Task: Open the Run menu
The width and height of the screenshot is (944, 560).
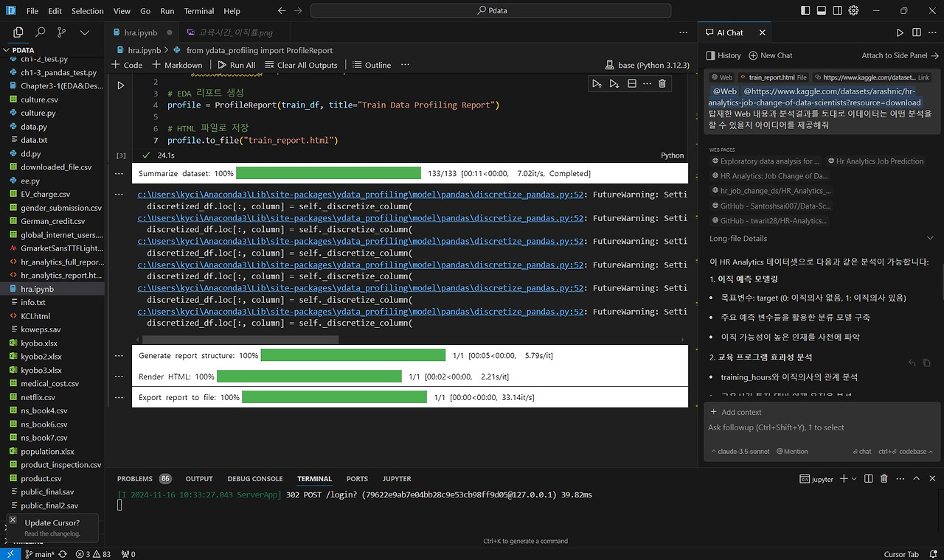Action: tap(167, 11)
